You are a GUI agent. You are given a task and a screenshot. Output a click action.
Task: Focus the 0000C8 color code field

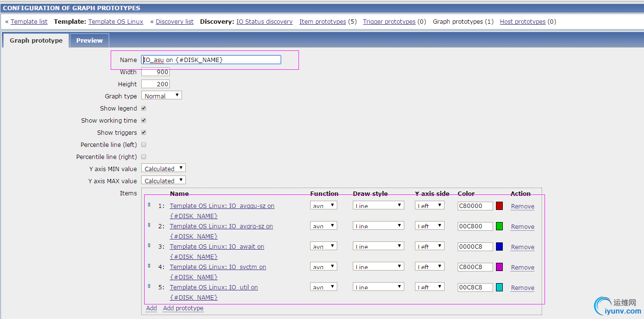tap(475, 246)
